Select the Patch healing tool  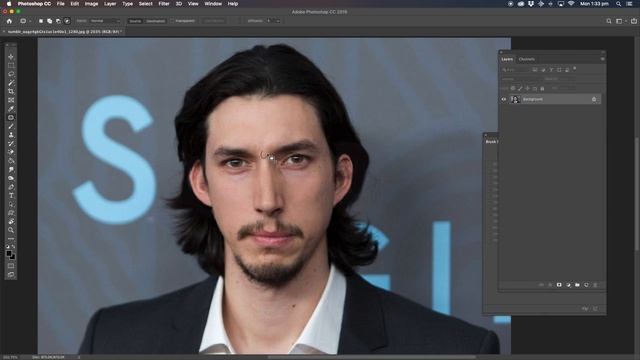click(11, 118)
